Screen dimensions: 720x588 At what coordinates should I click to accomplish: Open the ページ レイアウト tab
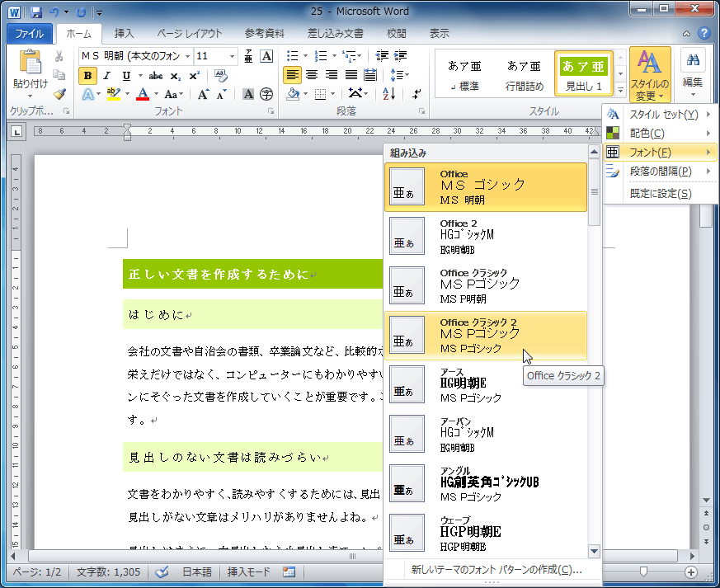(x=189, y=34)
